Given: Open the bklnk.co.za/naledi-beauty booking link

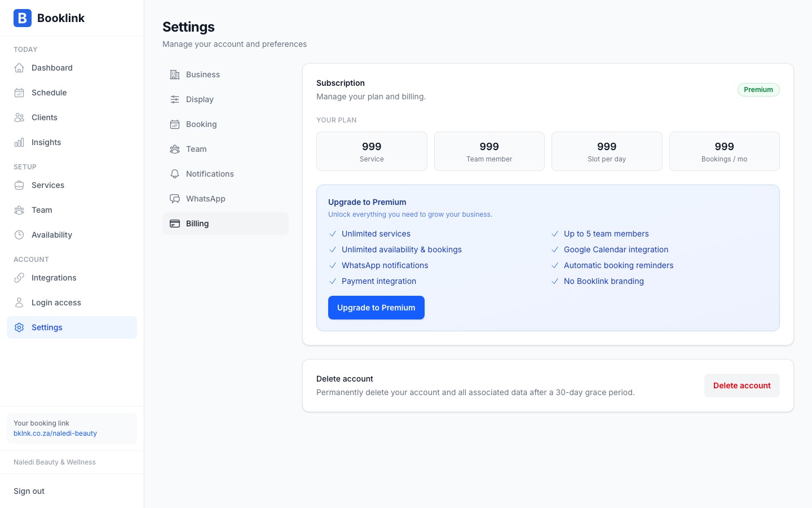Looking at the screenshot, I should 55,433.
